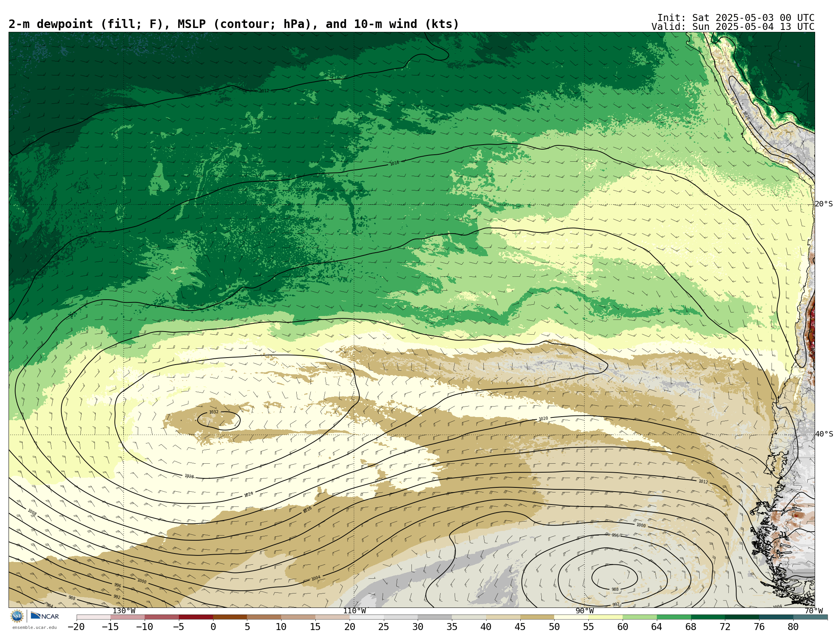Pick the darkest green swatch between 72 and 76
The width and height of the screenshot is (840, 632).
click(742, 617)
